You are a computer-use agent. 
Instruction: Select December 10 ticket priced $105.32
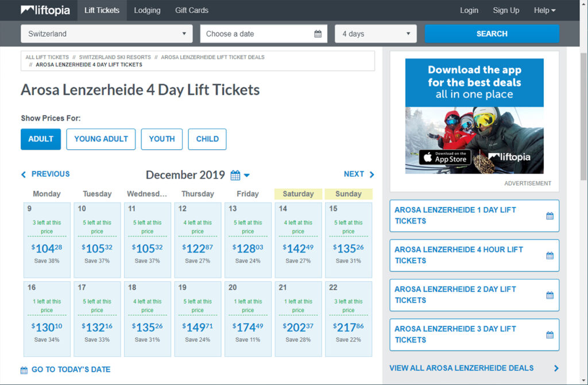coord(97,240)
